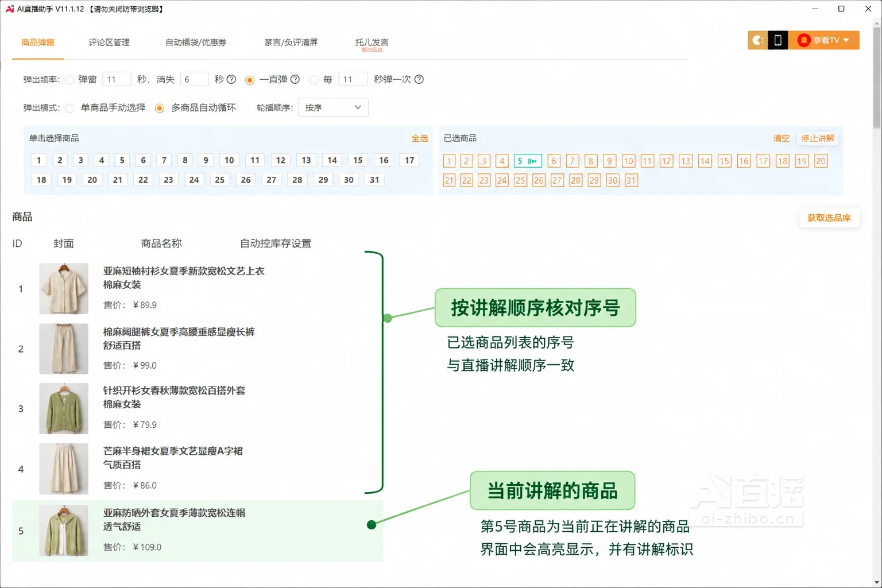Click the 消失 seconds input field
882x588 pixels.
[x=194, y=79]
